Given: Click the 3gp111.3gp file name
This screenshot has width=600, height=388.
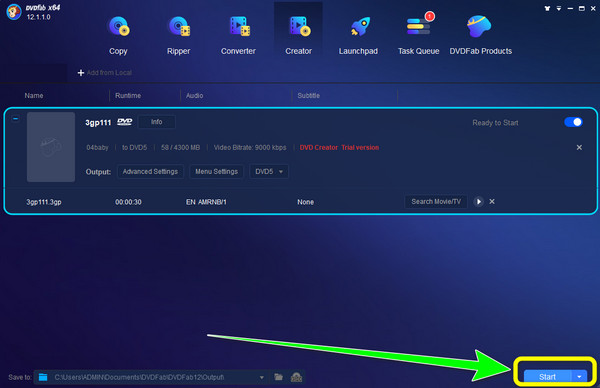Looking at the screenshot, I should [44, 202].
